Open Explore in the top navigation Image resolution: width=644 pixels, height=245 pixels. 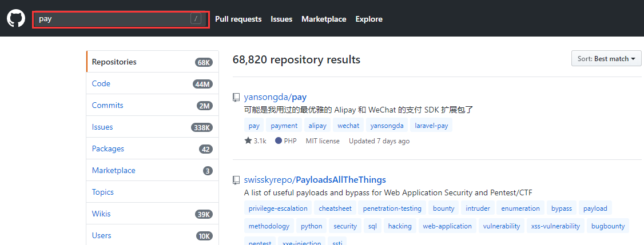[369, 19]
